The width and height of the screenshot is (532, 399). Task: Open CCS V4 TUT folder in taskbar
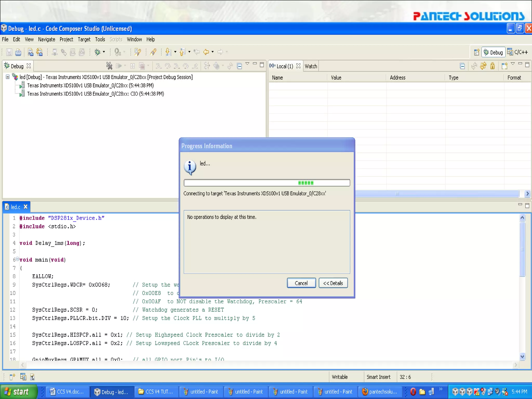click(156, 392)
